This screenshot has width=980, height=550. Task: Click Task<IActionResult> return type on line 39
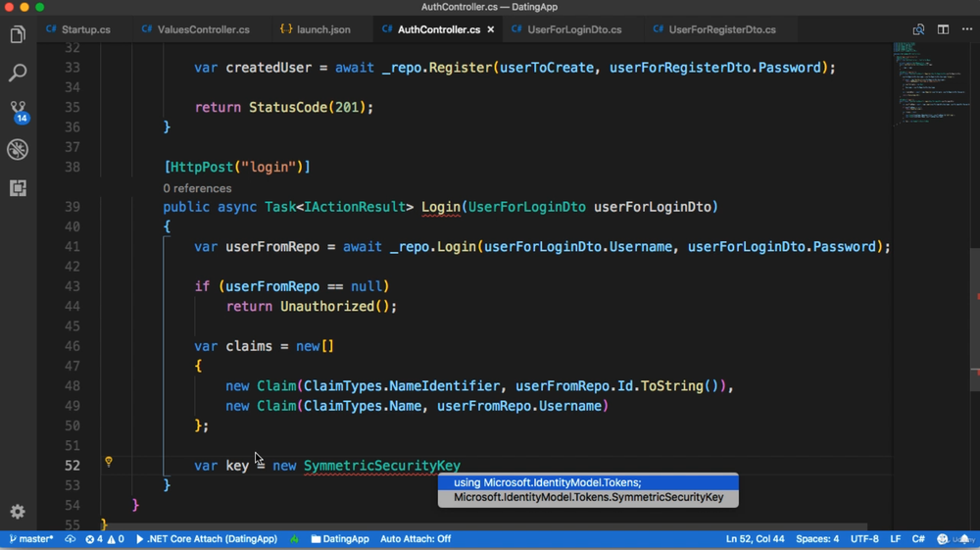(x=339, y=207)
